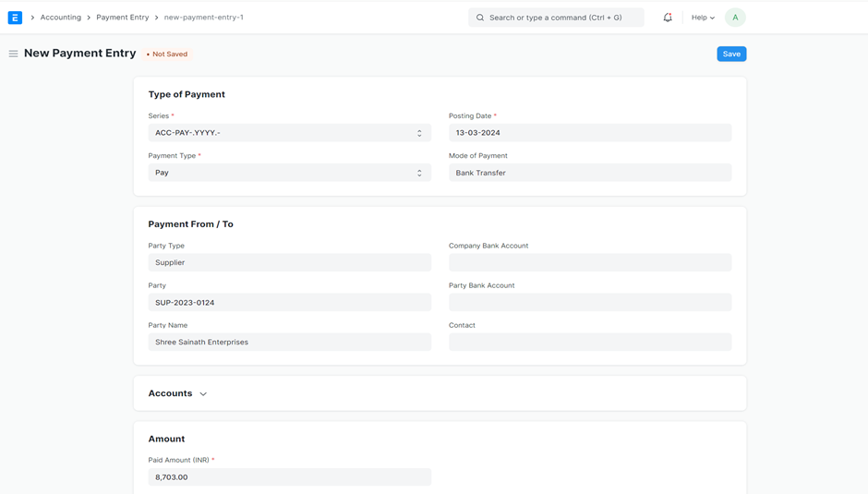Go to Accounting breadcrumb
Image resolution: width=868 pixels, height=494 pixels.
point(60,18)
